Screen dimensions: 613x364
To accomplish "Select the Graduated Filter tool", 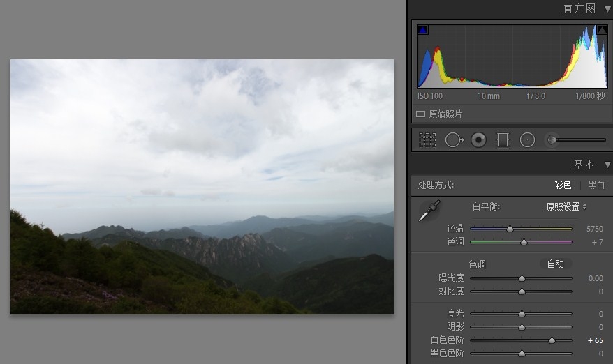I will pos(503,140).
